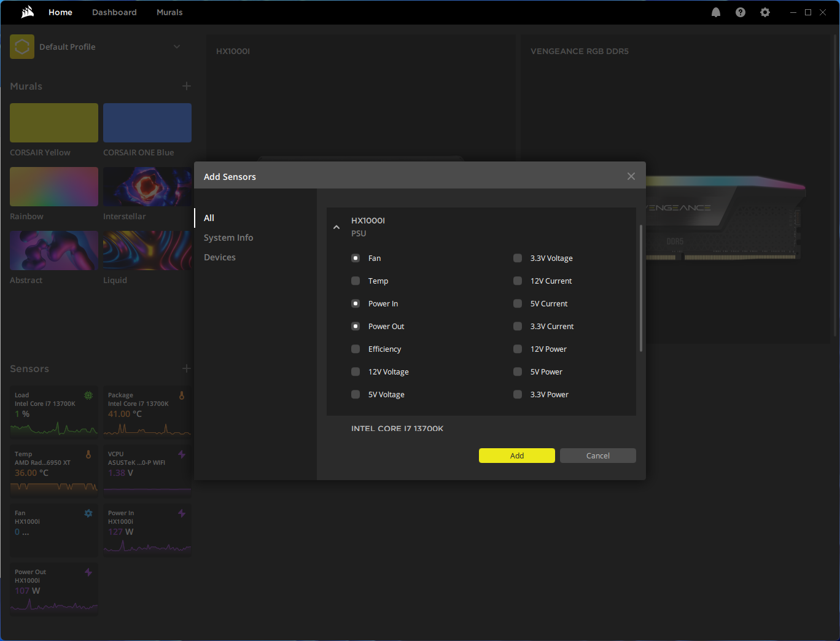Select the Rainbow mural thumbnail

click(x=54, y=187)
